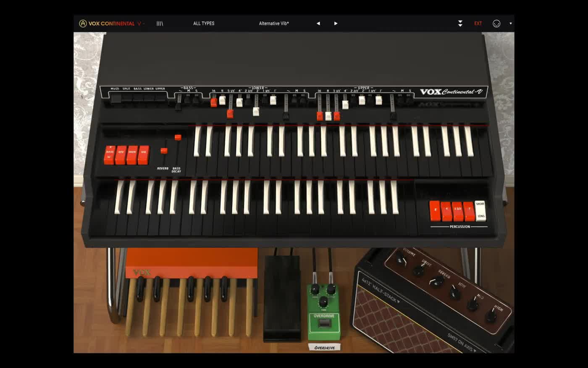
Task: Open the preset library browser icon
Action: [x=160, y=24]
